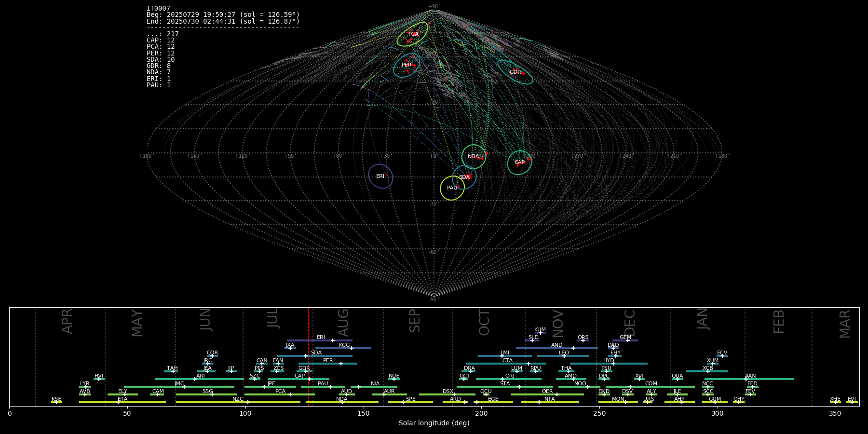Click the KSE shower label in the timeline
The image size is (868, 434).
(56, 399)
